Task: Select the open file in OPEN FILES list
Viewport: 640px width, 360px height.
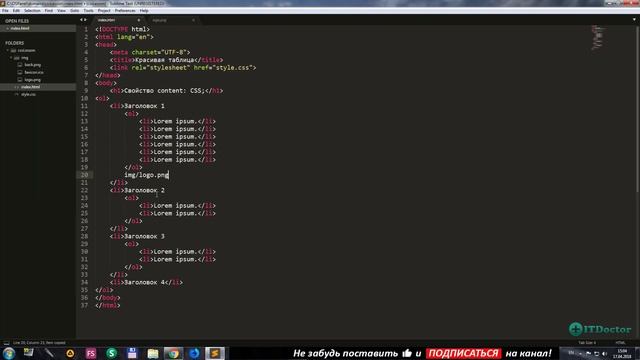Action: coord(38,29)
